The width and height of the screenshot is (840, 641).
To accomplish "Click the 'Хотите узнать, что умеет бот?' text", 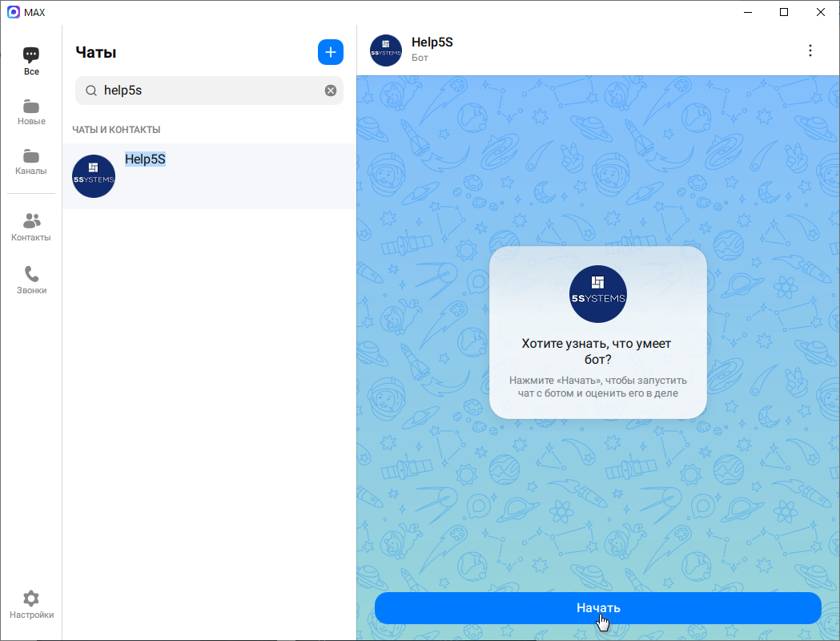I will tap(597, 352).
